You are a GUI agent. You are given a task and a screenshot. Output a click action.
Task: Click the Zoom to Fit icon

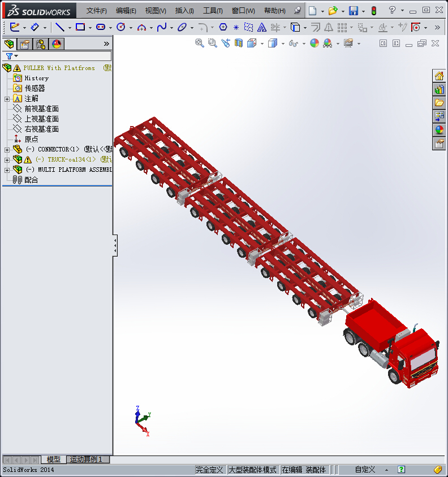point(199,43)
